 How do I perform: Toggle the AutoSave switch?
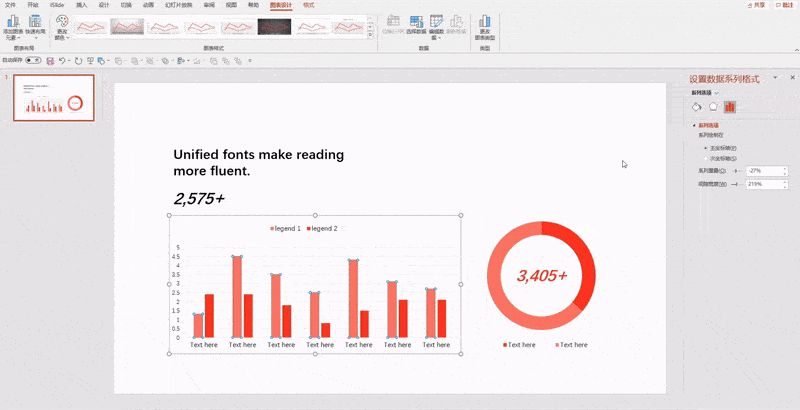pos(33,60)
